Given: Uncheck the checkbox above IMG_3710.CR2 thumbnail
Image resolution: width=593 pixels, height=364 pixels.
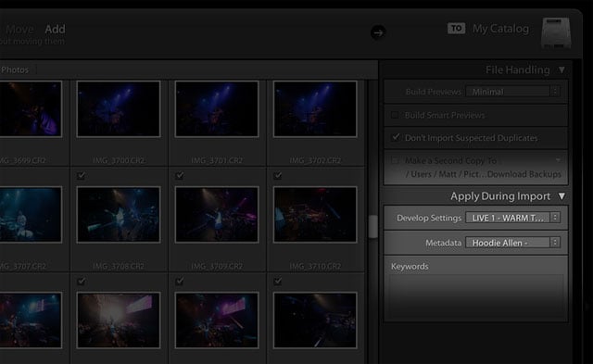Looking at the screenshot, I should (278, 175).
